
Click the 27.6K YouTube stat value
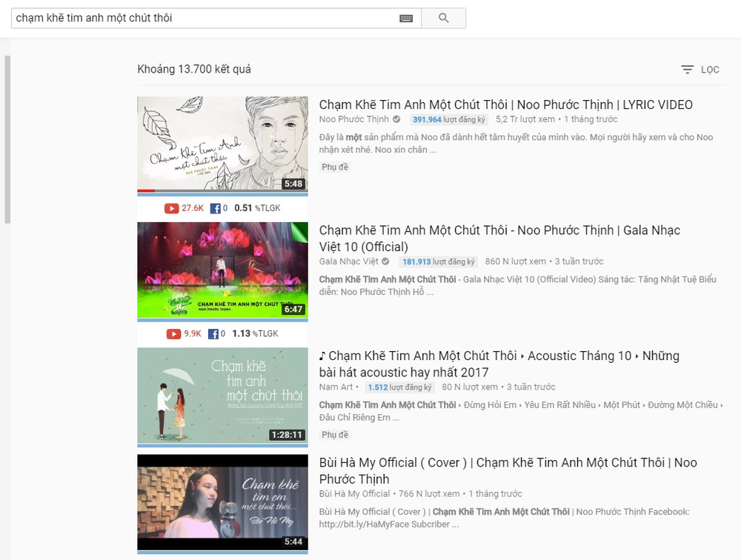193,208
